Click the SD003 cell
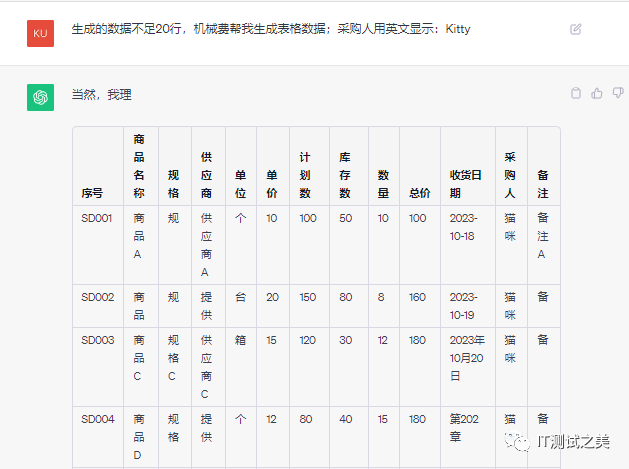629x469 pixels. click(x=97, y=340)
